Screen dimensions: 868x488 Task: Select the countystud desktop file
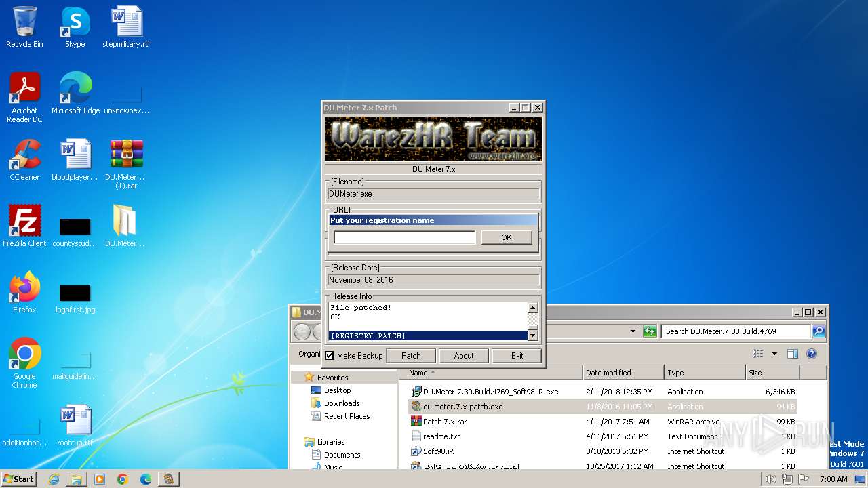tap(75, 230)
